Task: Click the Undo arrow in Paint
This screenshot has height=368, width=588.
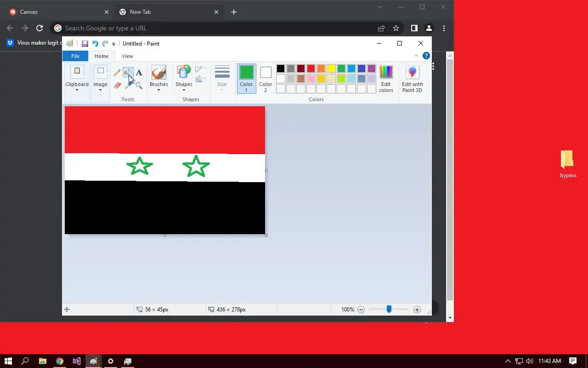Action: [95, 44]
